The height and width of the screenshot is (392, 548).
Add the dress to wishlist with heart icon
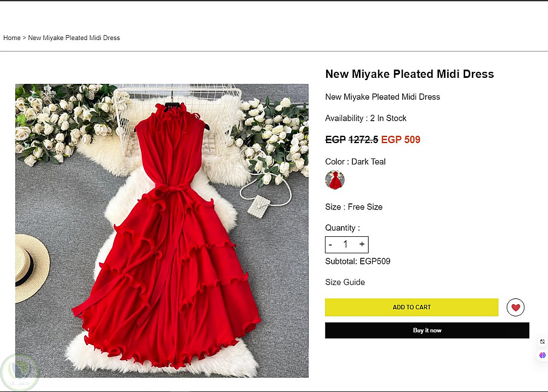click(515, 308)
